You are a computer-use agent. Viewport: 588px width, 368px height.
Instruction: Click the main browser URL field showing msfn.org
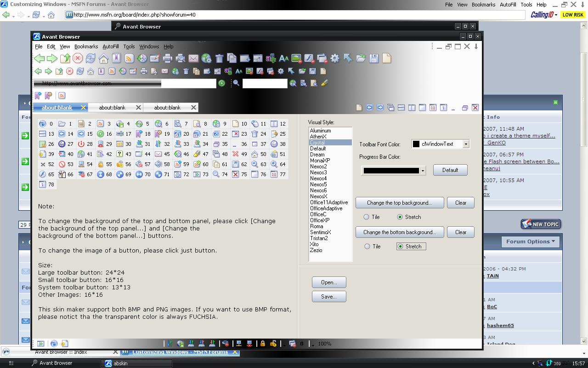click(x=295, y=15)
